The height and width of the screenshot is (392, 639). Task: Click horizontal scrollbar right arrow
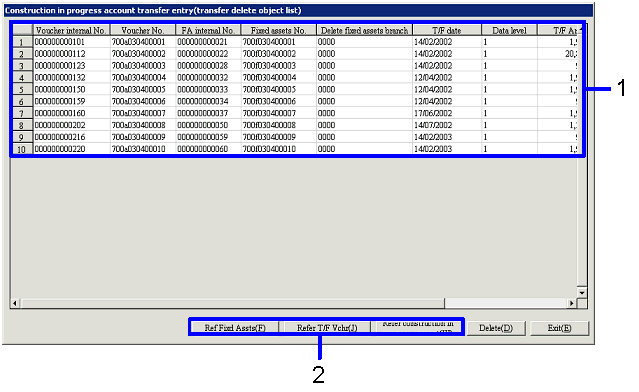[x=572, y=303]
